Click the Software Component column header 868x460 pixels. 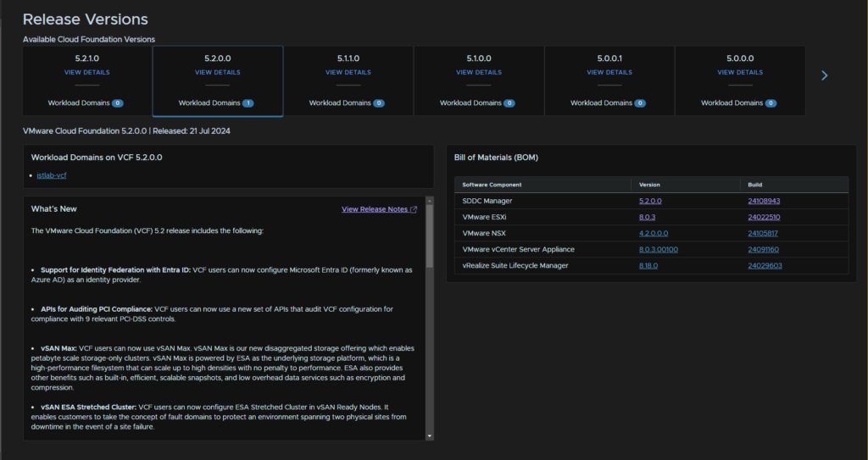tap(492, 185)
